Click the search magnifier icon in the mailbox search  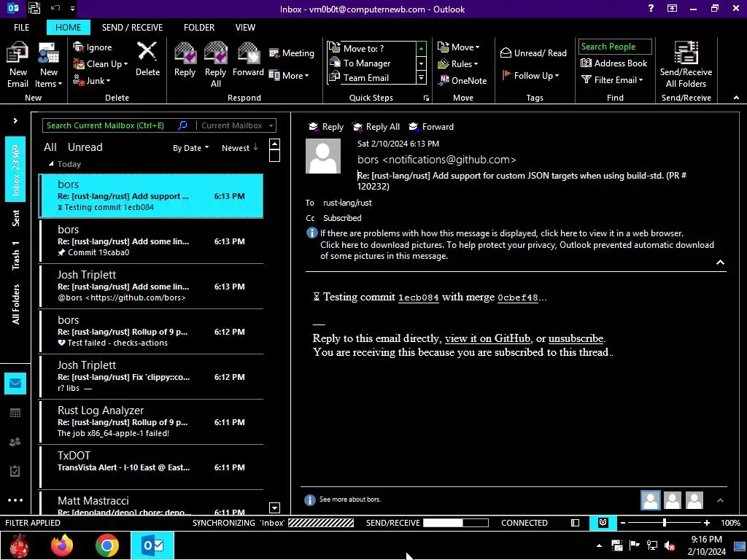182,125
